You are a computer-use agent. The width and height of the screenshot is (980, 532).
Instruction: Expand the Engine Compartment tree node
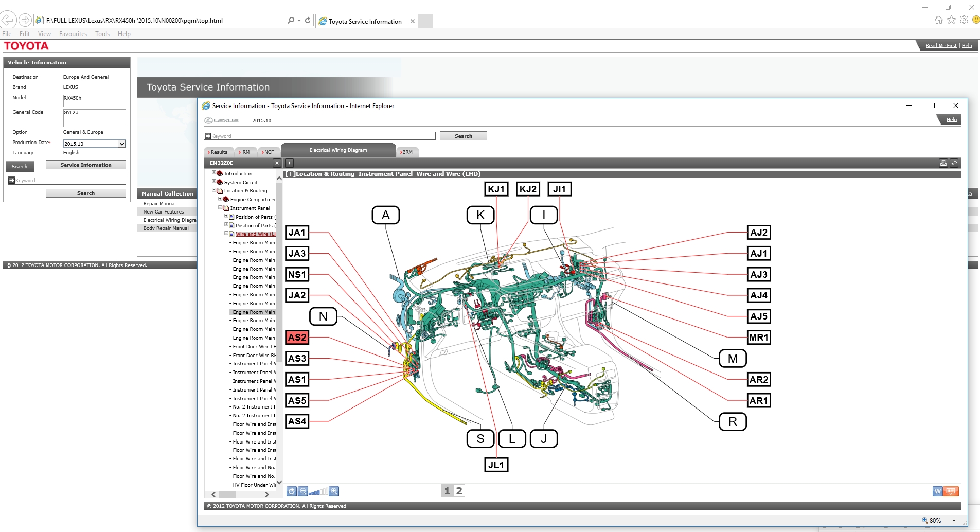coord(220,199)
